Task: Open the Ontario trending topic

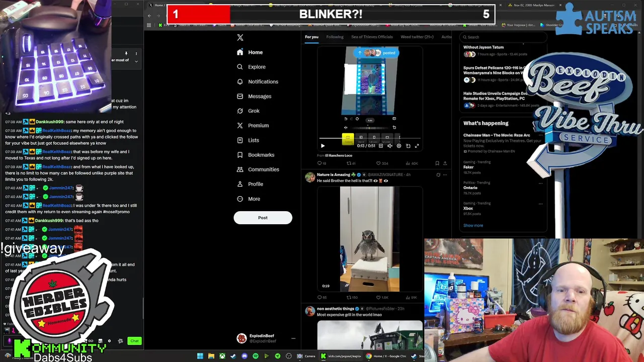Action: point(470,188)
